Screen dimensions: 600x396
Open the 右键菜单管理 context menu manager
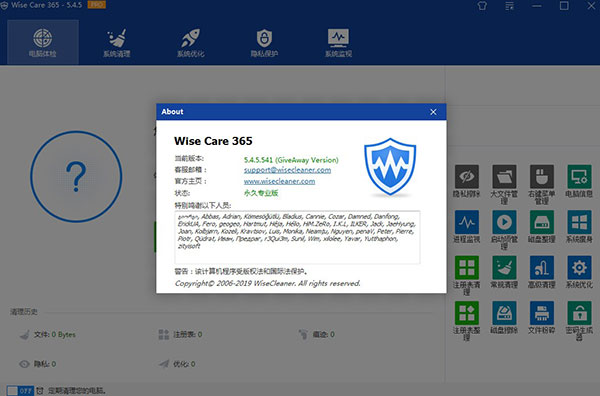click(x=541, y=184)
